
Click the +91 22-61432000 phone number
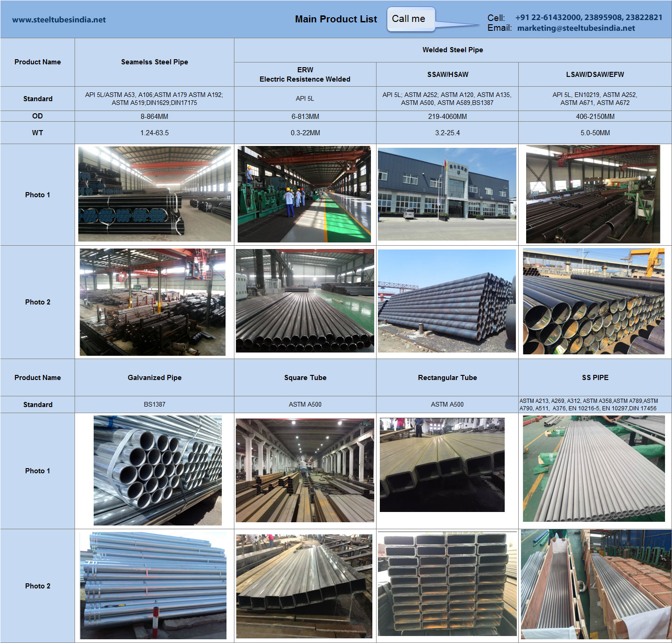pos(548,17)
